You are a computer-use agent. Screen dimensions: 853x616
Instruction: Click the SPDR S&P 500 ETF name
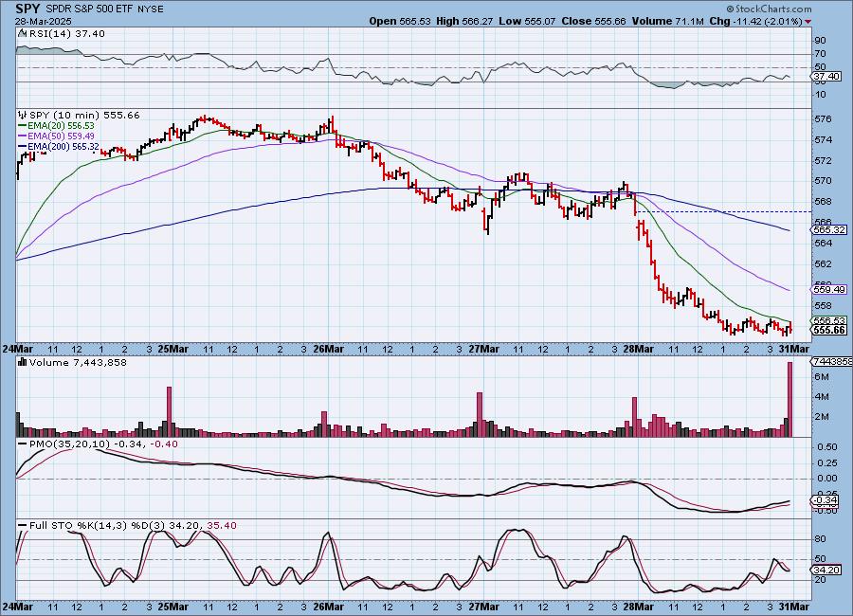(x=91, y=9)
